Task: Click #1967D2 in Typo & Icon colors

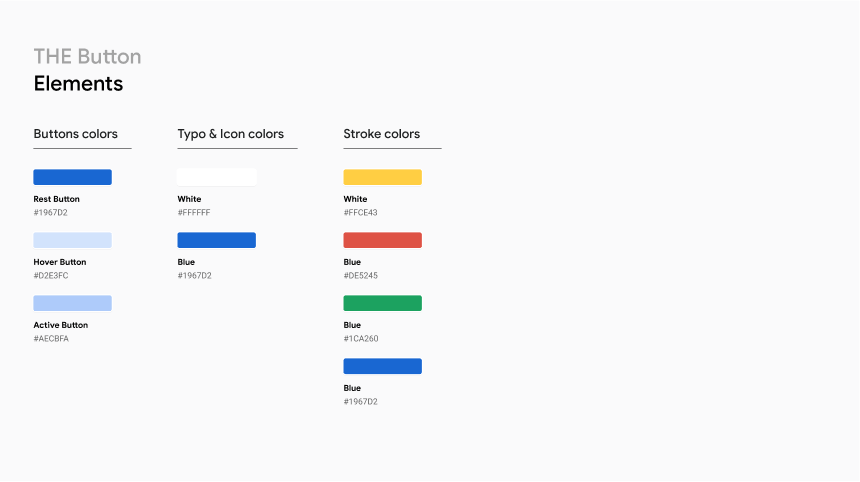Action: click(x=194, y=276)
